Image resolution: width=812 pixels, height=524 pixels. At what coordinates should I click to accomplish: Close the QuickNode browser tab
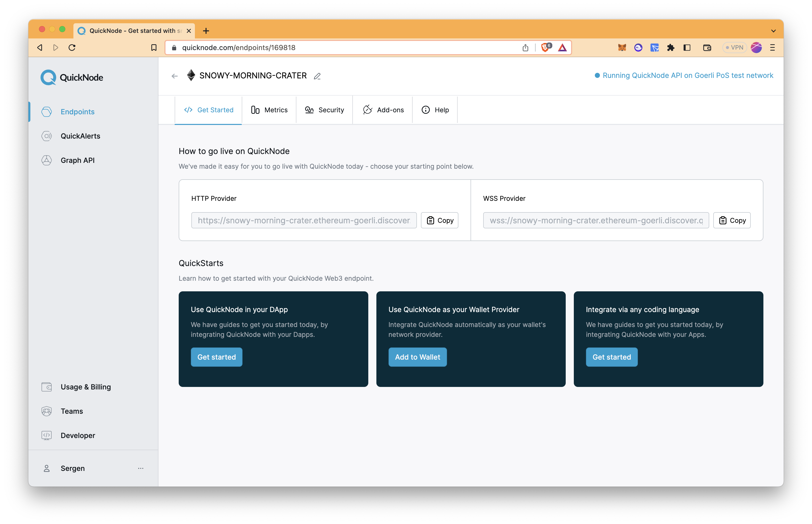[x=189, y=31]
